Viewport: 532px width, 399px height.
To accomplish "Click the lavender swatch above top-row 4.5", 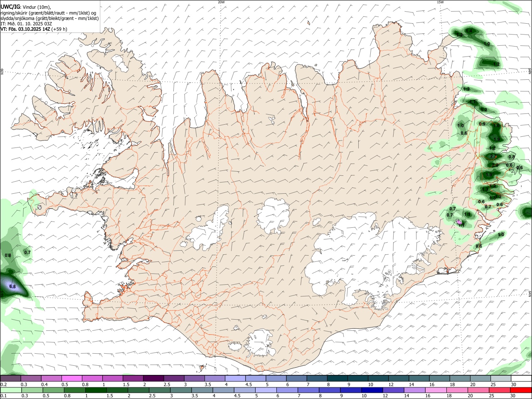I will (256, 379).
